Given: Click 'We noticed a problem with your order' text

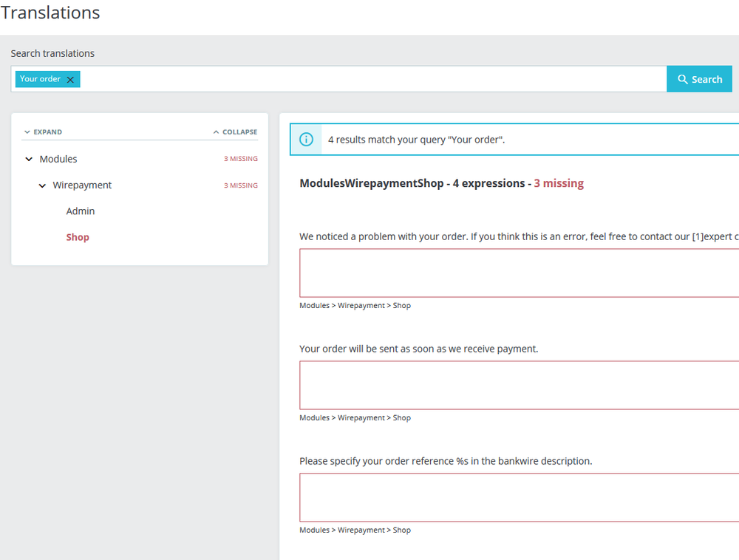Looking at the screenshot, I should [519, 236].
